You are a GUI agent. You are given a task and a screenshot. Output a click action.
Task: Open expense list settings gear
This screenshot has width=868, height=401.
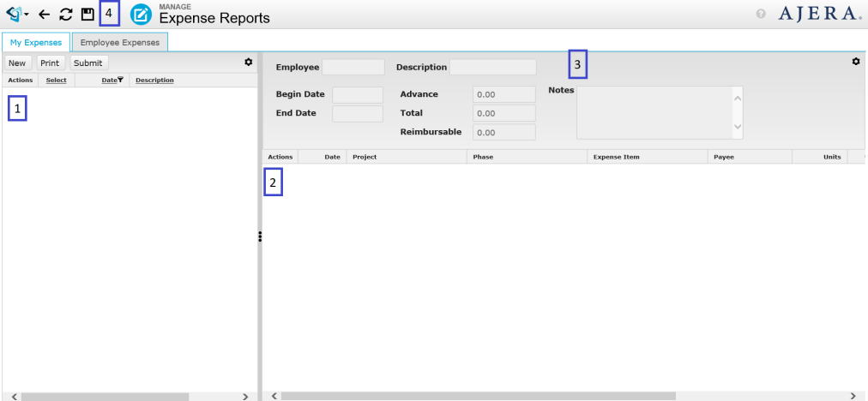249,62
